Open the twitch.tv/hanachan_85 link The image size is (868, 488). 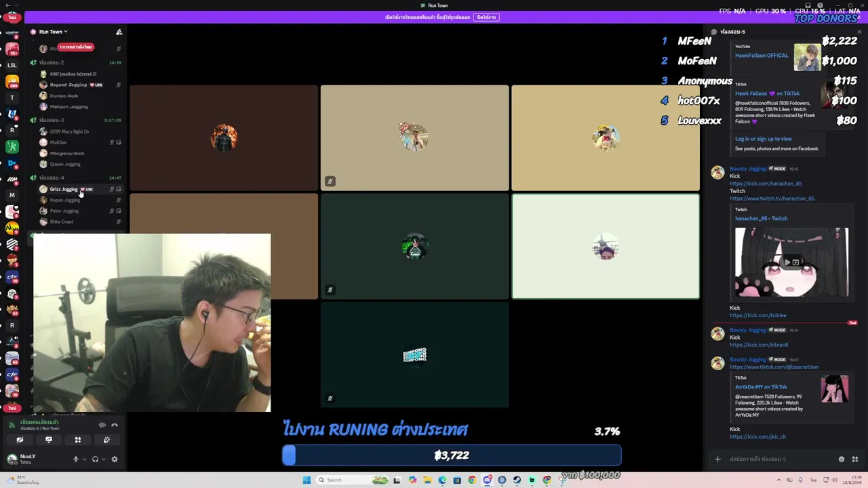772,199
